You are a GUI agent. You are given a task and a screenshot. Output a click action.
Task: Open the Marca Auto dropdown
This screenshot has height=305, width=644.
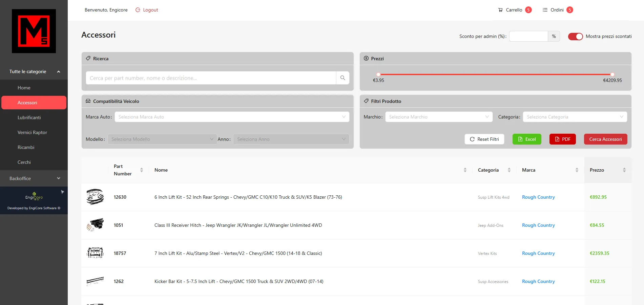(x=232, y=117)
